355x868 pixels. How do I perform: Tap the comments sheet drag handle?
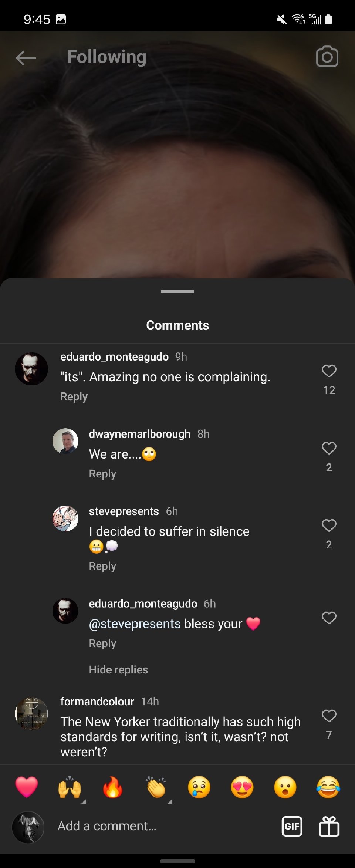pyautogui.click(x=177, y=291)
